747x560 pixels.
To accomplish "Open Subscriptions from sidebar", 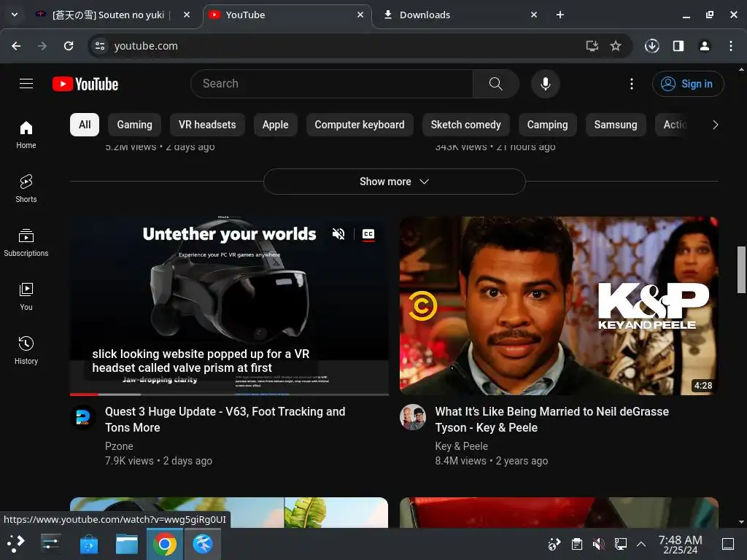I will (26, 243).
